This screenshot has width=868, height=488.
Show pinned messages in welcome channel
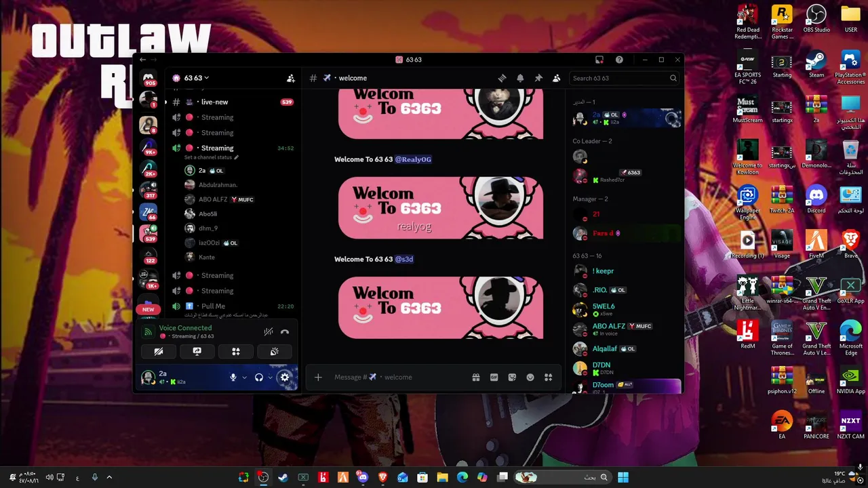click(538, 78)
